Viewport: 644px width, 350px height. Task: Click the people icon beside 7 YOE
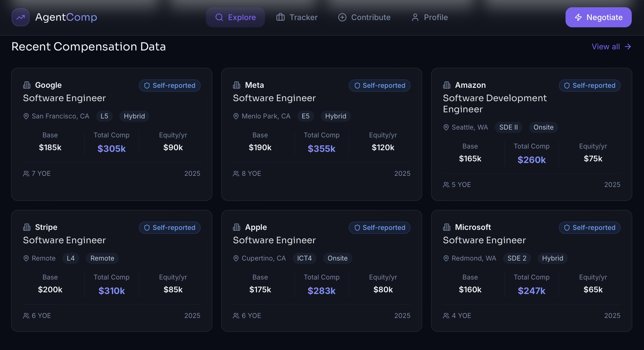click(x=26, y=174)
